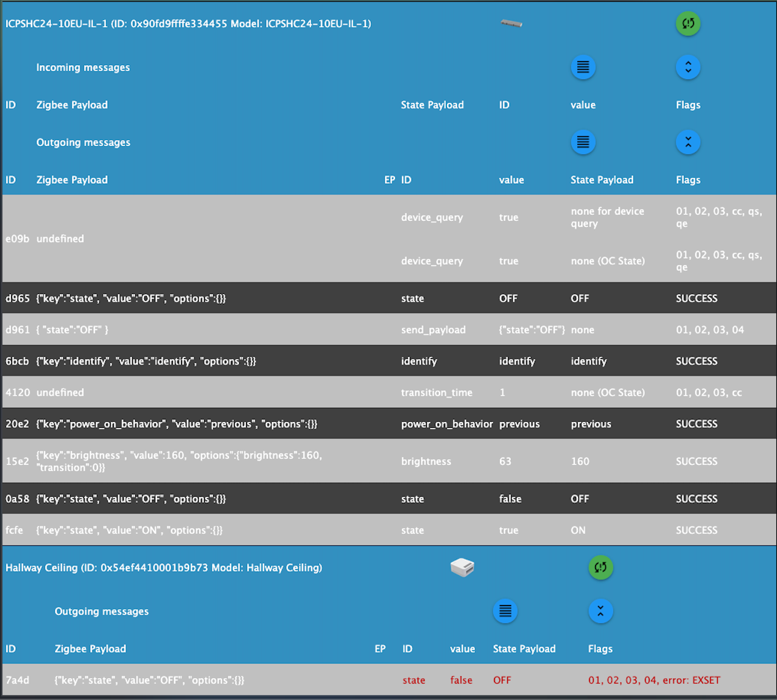777x700 pixels.
Task: Select the ICPSHC24-10EU-IL-1 device header text
Action: (188, 24)
